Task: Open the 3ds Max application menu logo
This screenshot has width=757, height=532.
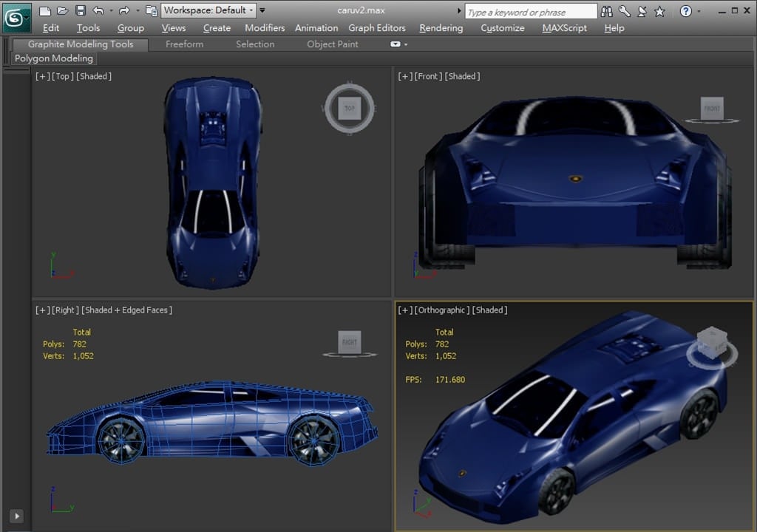Action: click(x=15, y=16)
